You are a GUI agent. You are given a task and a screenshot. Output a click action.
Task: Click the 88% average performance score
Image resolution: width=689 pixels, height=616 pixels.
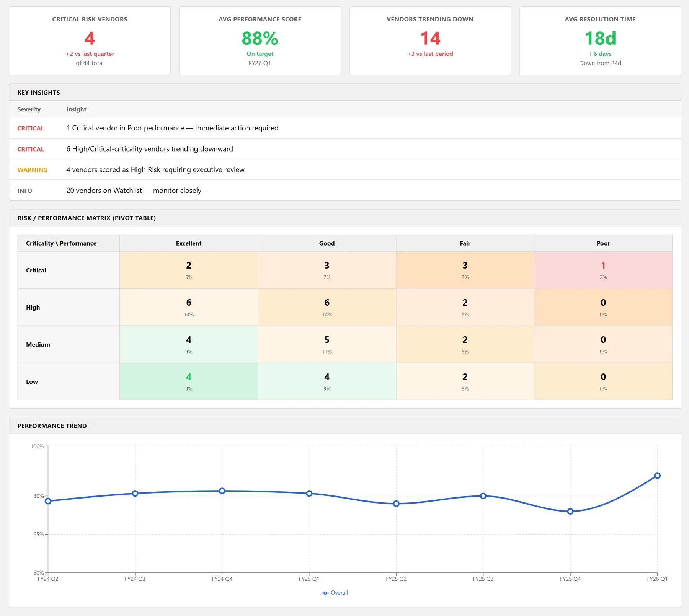(260, 38)
